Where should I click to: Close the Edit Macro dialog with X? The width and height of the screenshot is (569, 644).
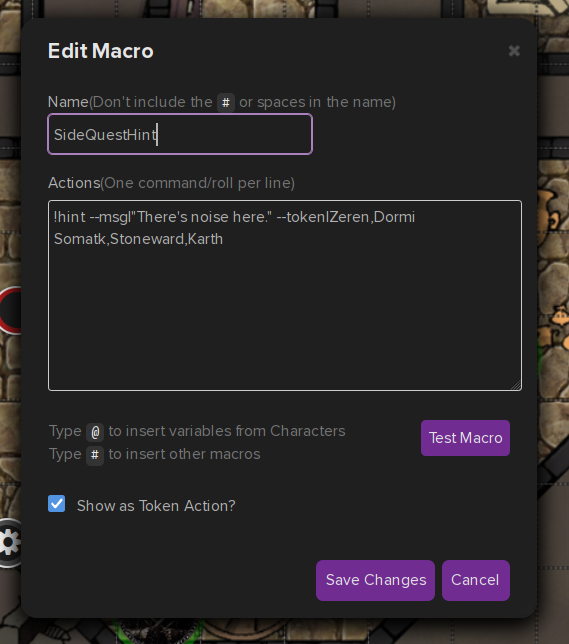click(514, 51)
